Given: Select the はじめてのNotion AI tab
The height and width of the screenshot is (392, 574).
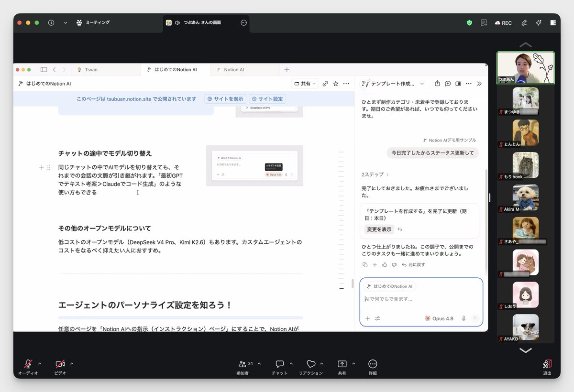Looking at the screenshot, I should pyautogui.click(x=176, y=69).
